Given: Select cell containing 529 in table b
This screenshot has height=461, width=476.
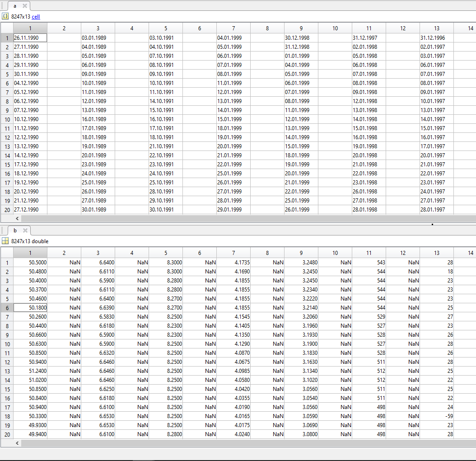Looking at the screenshot, I should [369, 317].
